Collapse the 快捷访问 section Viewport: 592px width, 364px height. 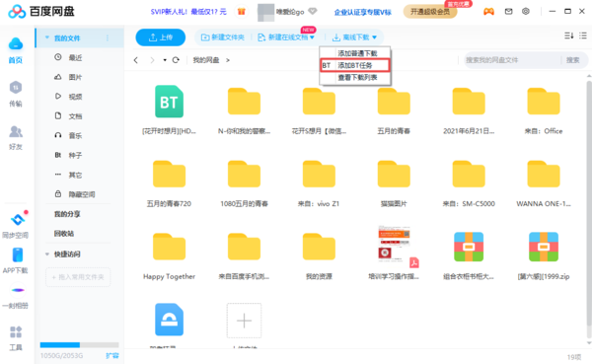47,255
